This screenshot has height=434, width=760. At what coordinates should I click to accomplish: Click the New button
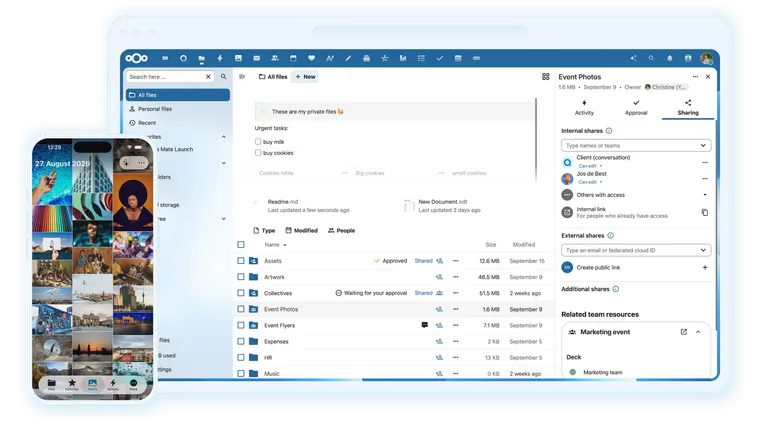coord(305,77)
